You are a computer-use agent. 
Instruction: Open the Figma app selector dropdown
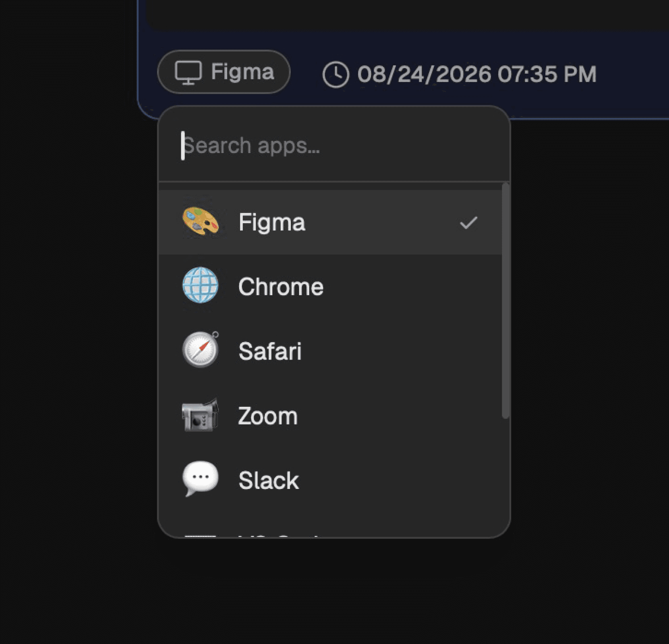(x=224, y=72)
